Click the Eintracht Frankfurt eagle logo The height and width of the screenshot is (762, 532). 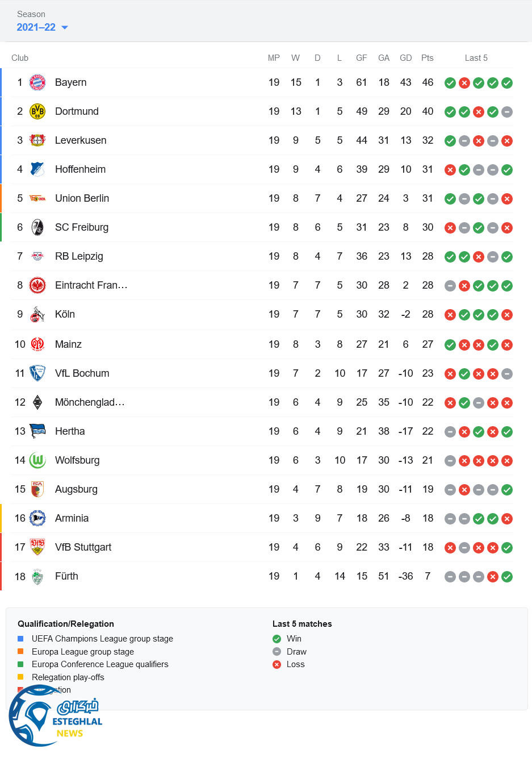click(37, 285)
